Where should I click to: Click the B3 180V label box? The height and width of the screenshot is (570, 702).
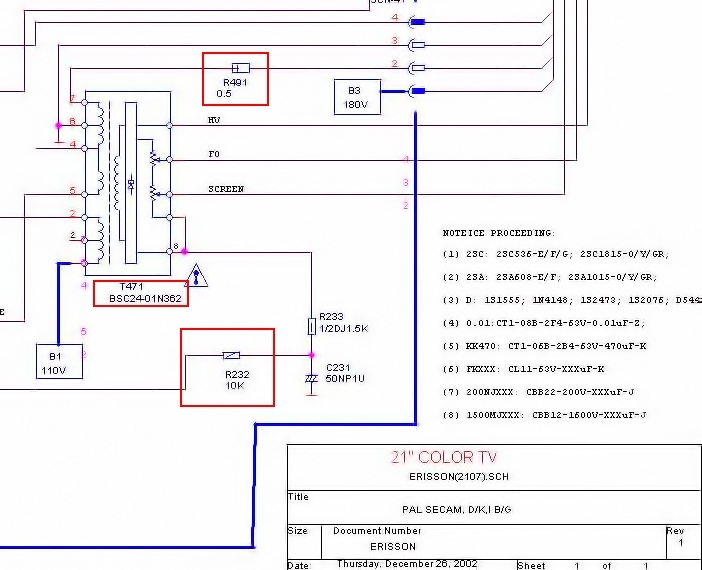click(356, 97)
